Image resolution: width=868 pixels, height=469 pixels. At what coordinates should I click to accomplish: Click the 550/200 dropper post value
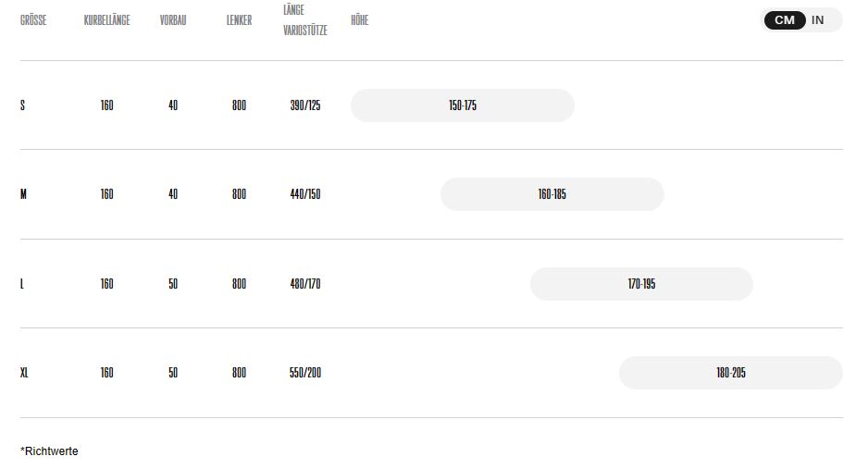click(x=305, y=373)
